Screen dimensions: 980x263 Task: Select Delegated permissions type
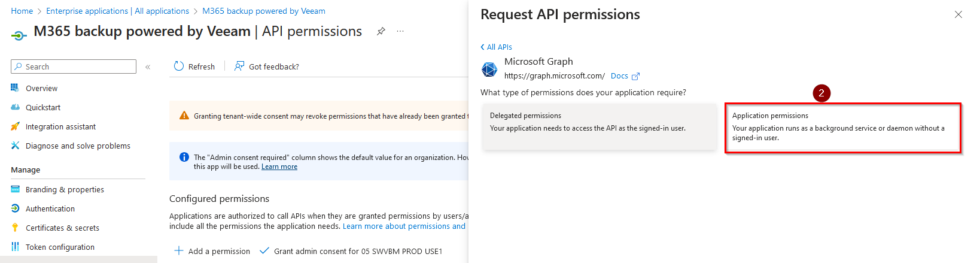tap(599, 126)
